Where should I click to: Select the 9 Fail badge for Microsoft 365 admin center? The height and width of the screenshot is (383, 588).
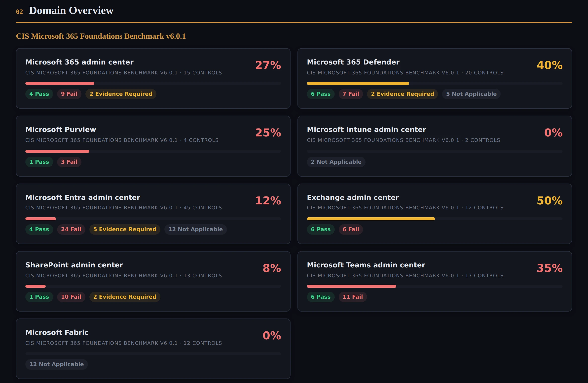[x=69, y=94]
